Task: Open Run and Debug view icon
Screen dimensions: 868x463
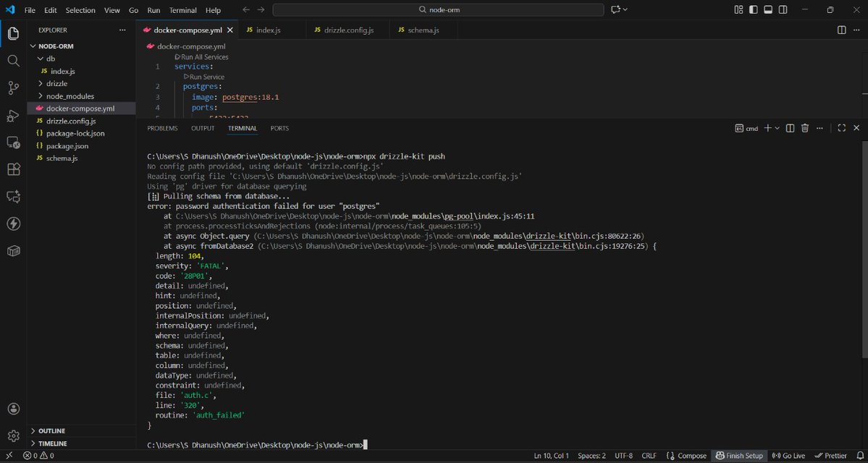Action: click(13, 115)
